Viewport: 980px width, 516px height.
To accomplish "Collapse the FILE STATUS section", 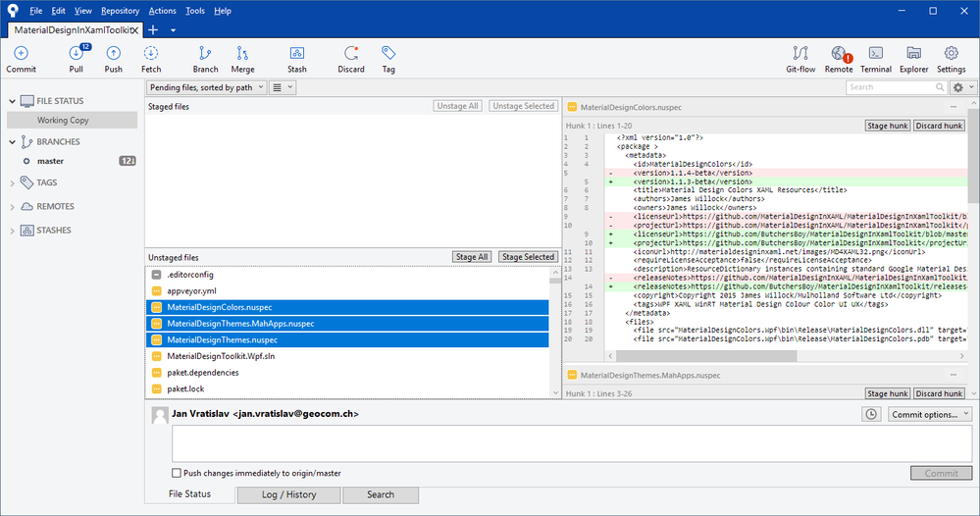I will tap(12, 101).
